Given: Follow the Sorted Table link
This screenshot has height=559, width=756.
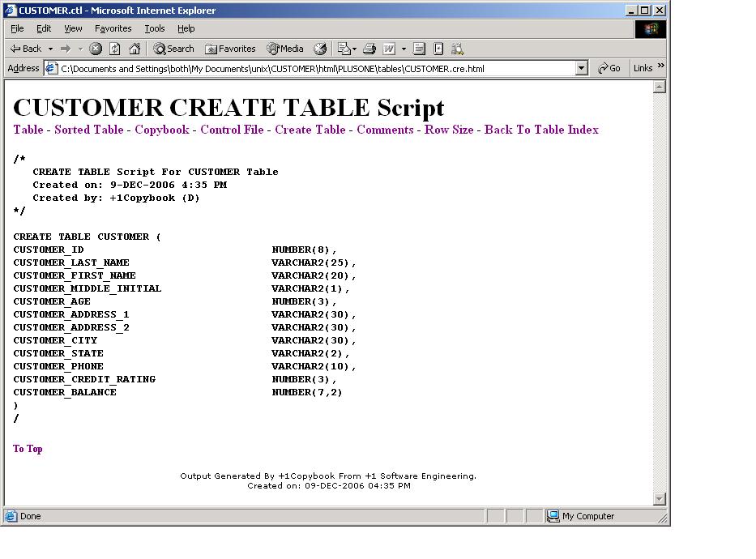Looking at the screenshot, I should 88,130.
